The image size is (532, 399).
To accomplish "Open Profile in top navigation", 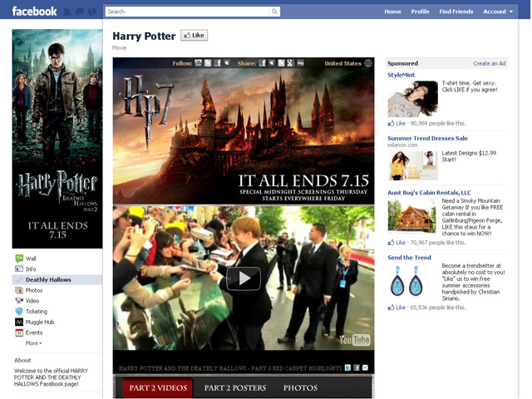I will 420,12.
